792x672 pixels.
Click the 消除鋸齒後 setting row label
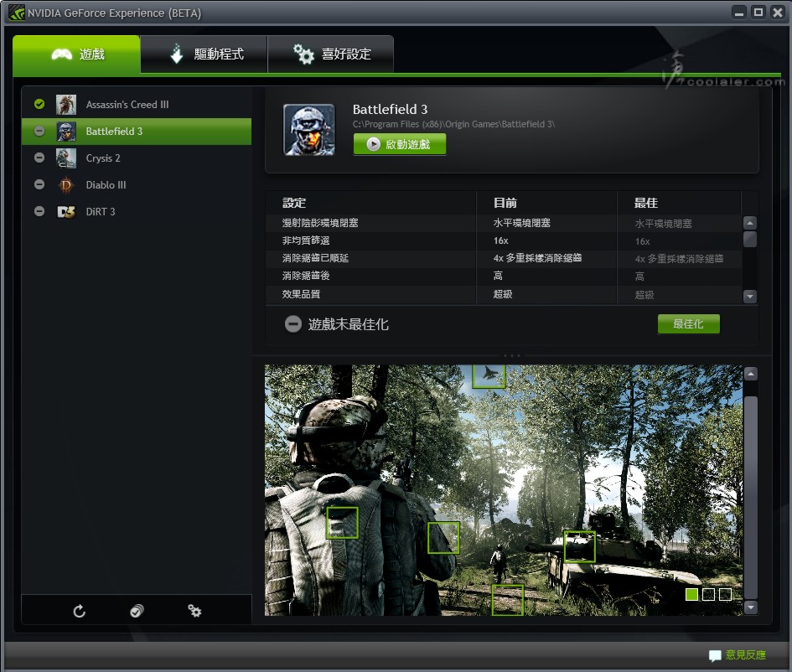point(306,276)
